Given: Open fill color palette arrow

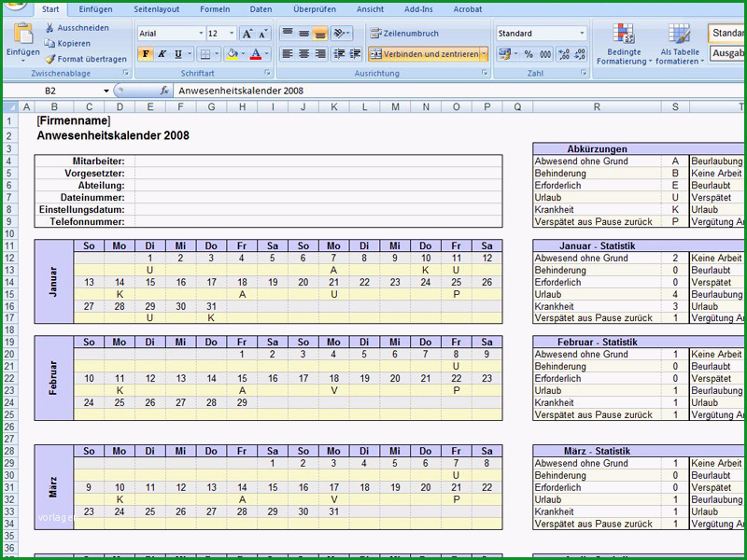Looking at the screenshot, I should click(243, 54).
